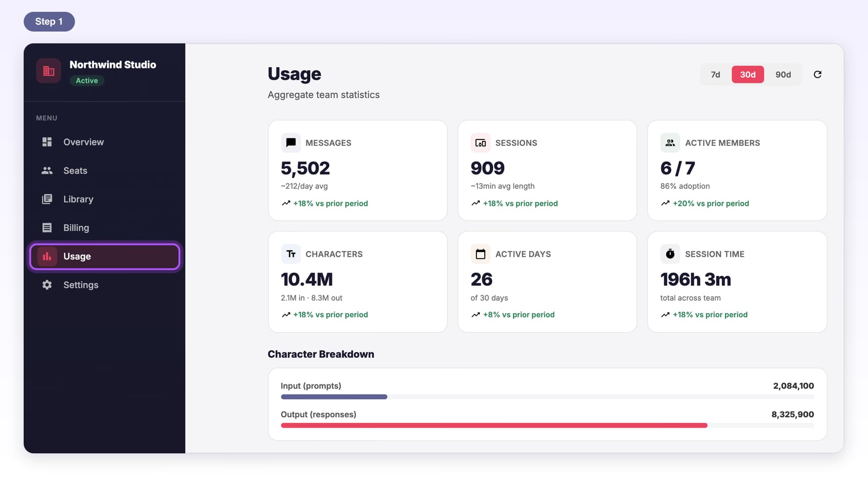Click the "86% adoption" text
The image size is (868, 477).
(685, 186)
